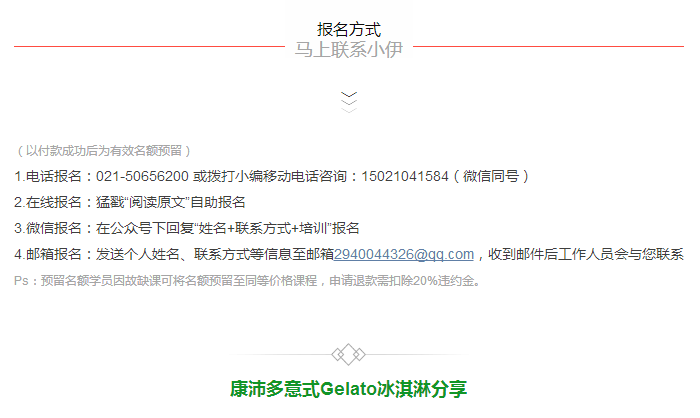
Task: Click the red line right of heading
Action: 548,46
